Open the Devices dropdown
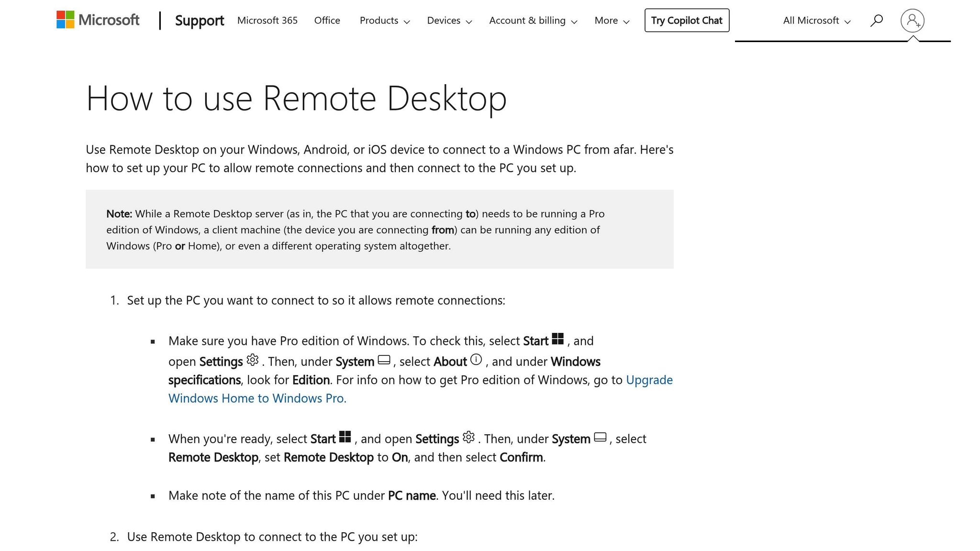 point(448,21)
